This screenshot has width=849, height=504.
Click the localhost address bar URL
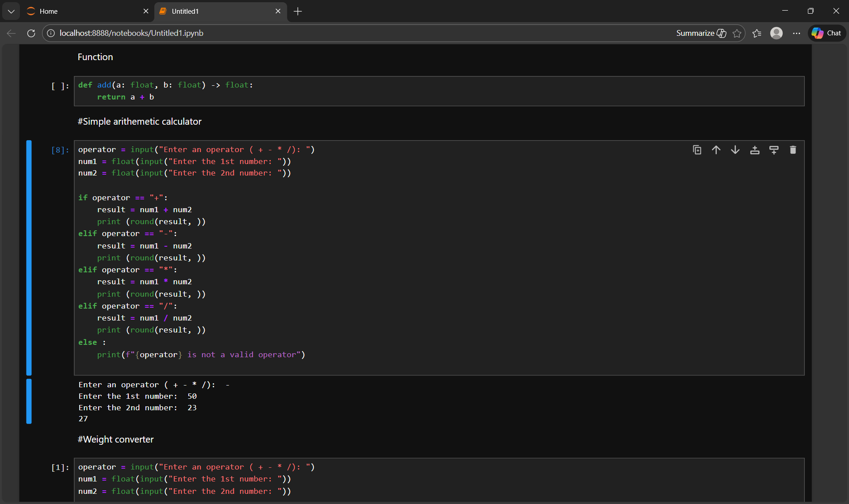point(131,33)
